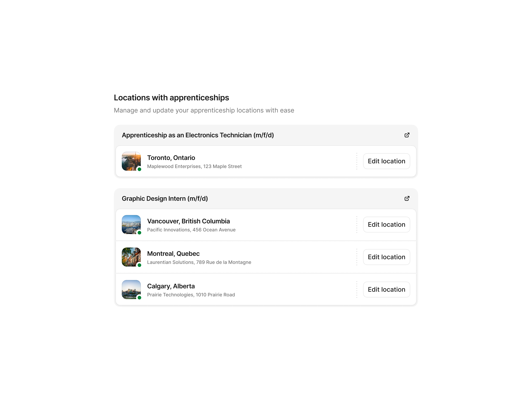Select the Vancouver, British Columbia title

pos(188,221)
